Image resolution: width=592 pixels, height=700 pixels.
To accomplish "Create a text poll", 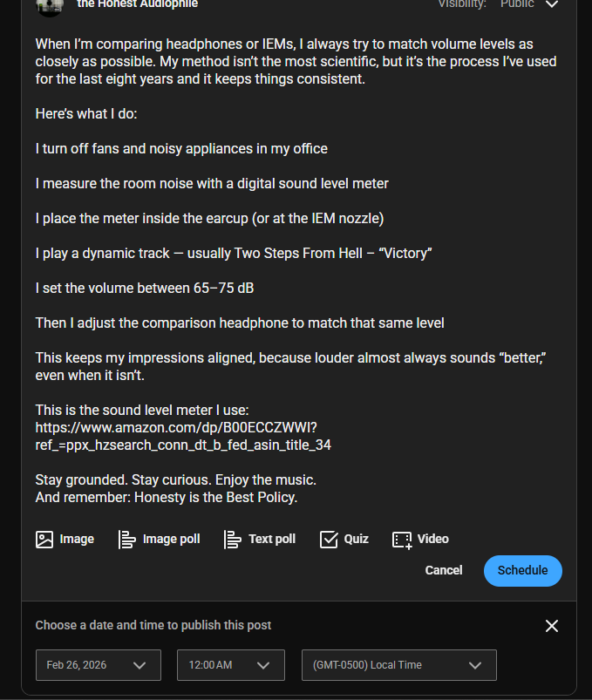I will click(x=260, y=539).
